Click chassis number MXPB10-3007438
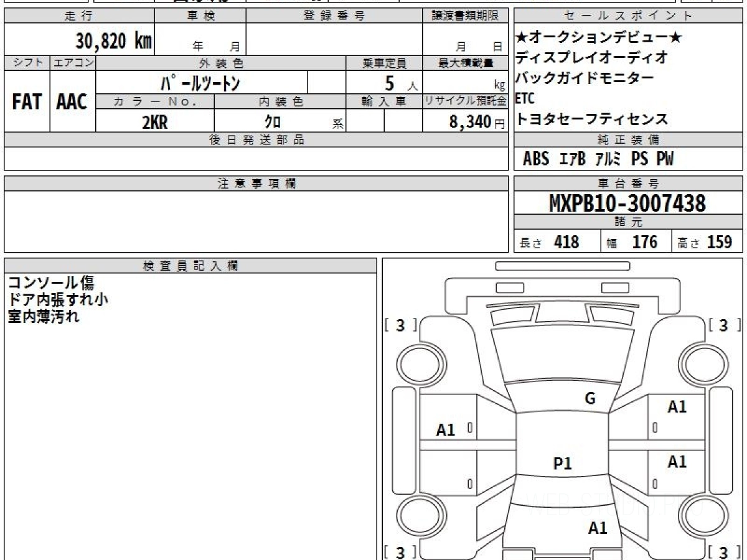Image resolution: width=747 pixels, height=560 pixels. pos(627,203)
